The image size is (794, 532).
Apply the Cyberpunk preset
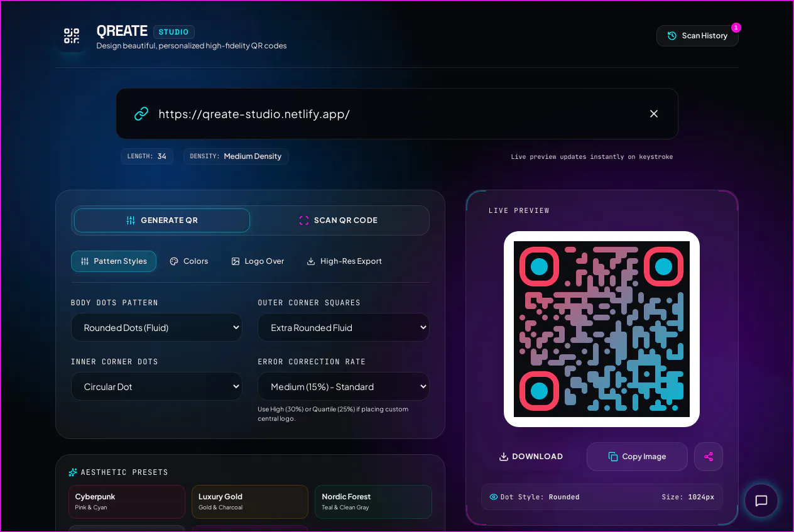click(x=127, y=501)
